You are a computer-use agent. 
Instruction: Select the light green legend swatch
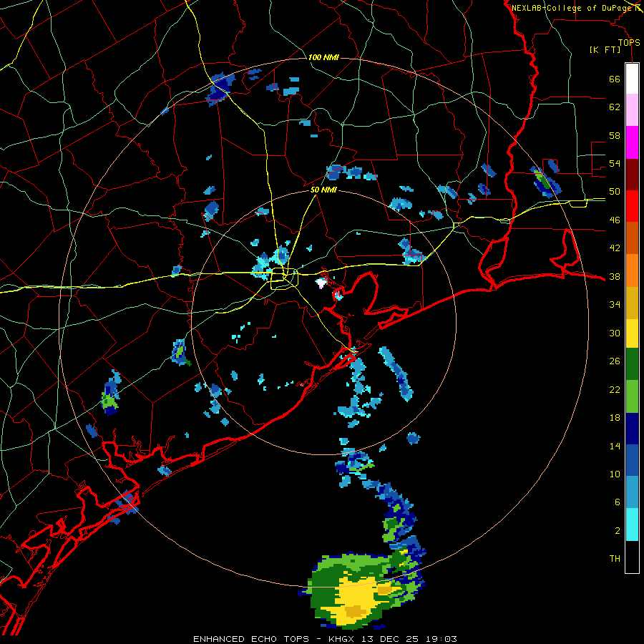[632, 396]
